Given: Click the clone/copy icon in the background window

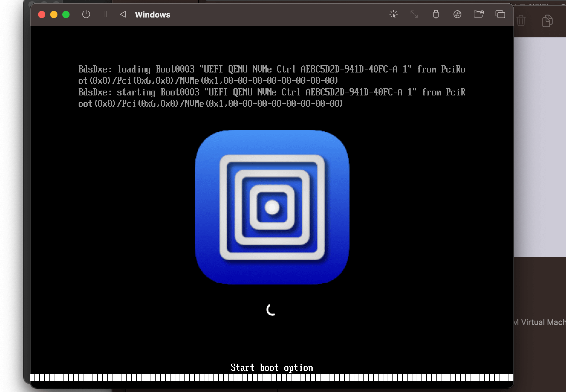Looking at the screenshot, I should pos(547,21).
